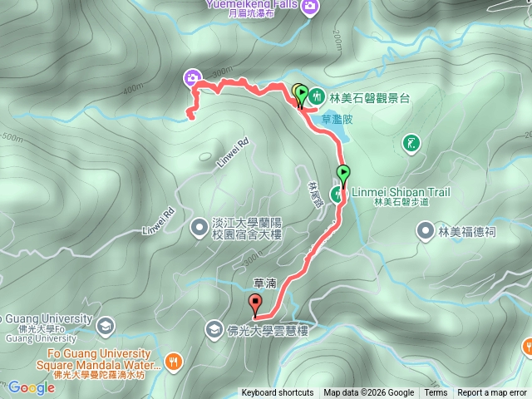
Task: Click the Yuemeikeng Falls camera pin
Action: click(308, 7)
